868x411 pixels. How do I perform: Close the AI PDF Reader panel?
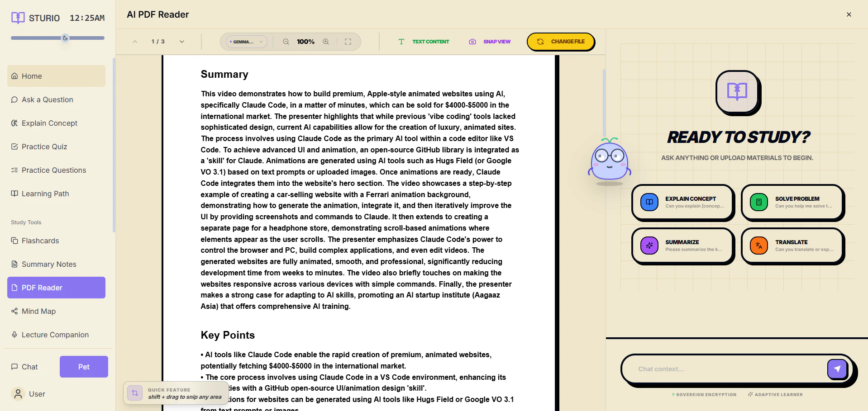pos(849,14)
